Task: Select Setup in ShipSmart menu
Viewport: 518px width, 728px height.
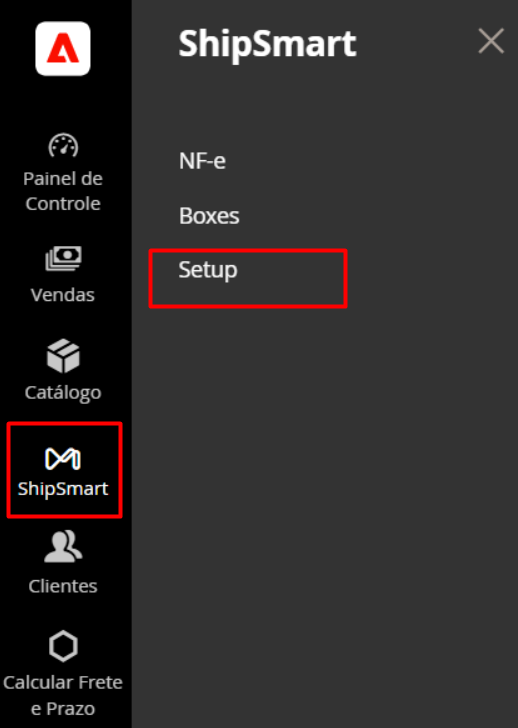Action: click(x=208, y=270)
